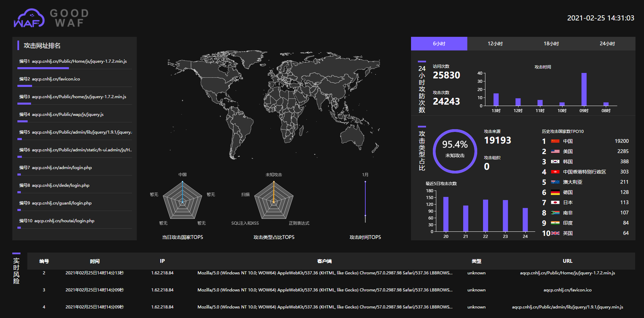Click the time cell 2021年02月25日14时14分13秒
Image resolution: width=644 pixels, height=318 pixels.
click(95, 273)
